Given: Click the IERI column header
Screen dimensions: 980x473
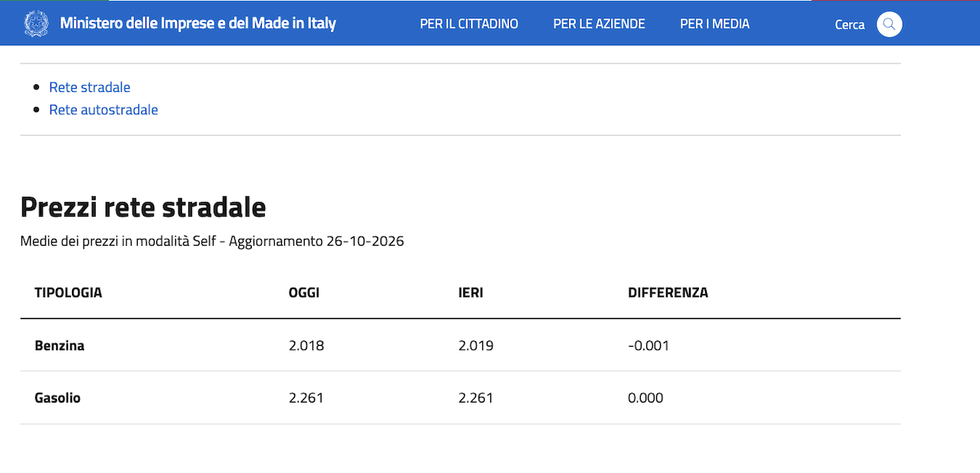Looking at the screenshot, I should [x=471, y=292].
